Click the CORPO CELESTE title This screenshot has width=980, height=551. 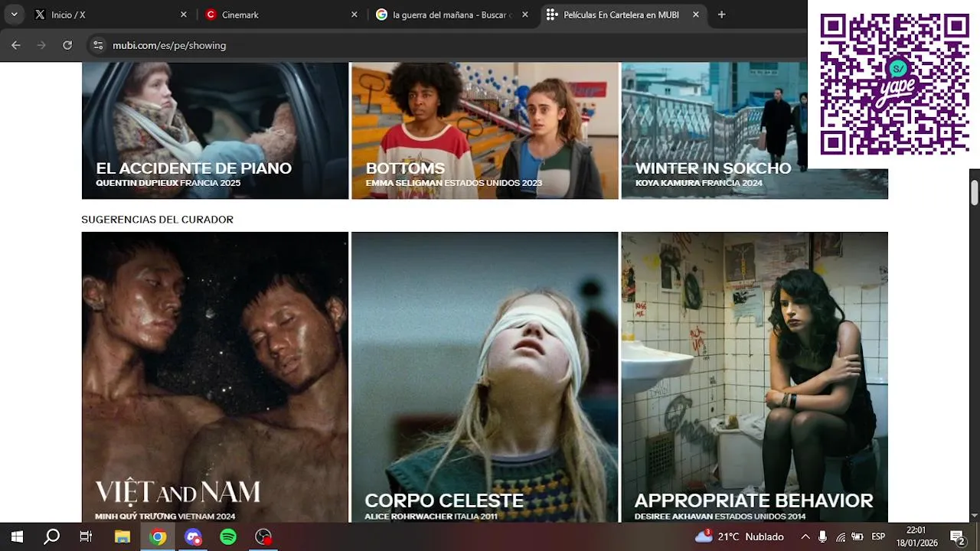pyautogui.click(x=444, y=500)
